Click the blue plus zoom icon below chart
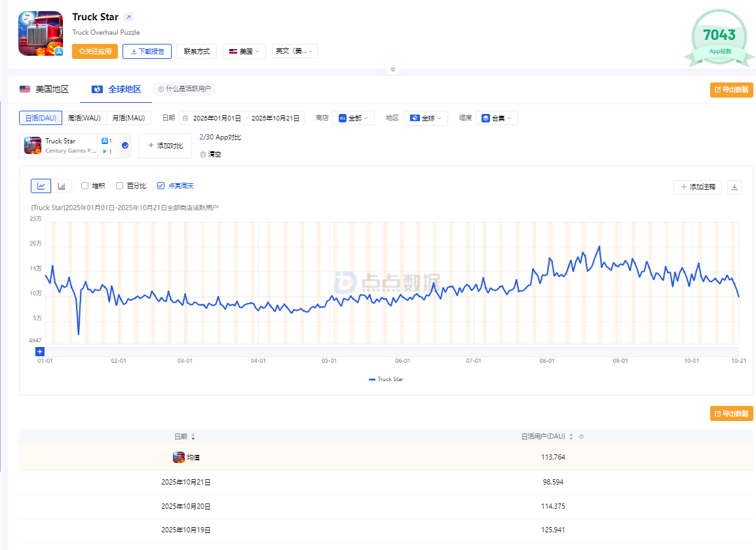This screenshot has width=756, height=550. [39, 352]
